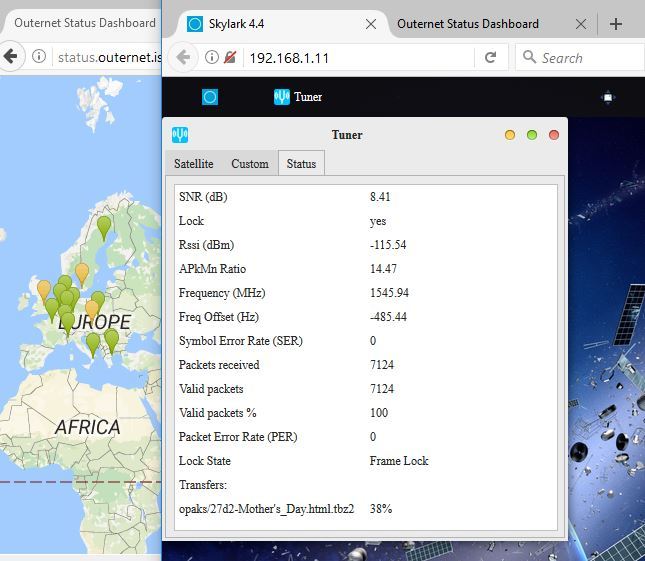Open a new browser tab

point(616,24)
